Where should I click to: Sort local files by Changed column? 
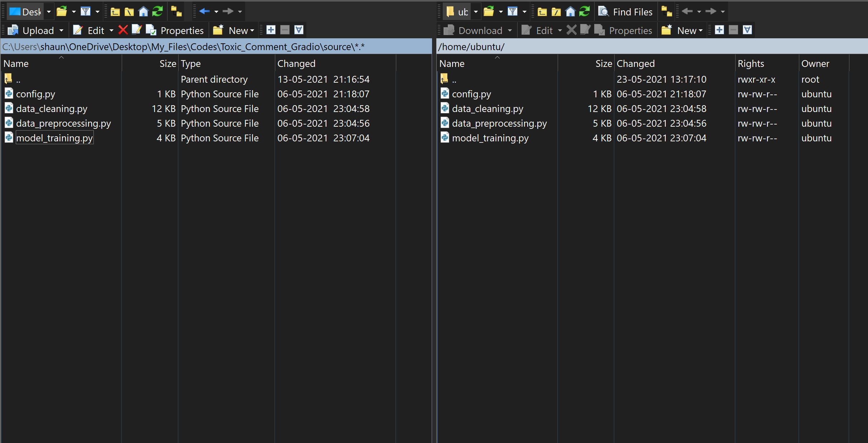[296, 63]
